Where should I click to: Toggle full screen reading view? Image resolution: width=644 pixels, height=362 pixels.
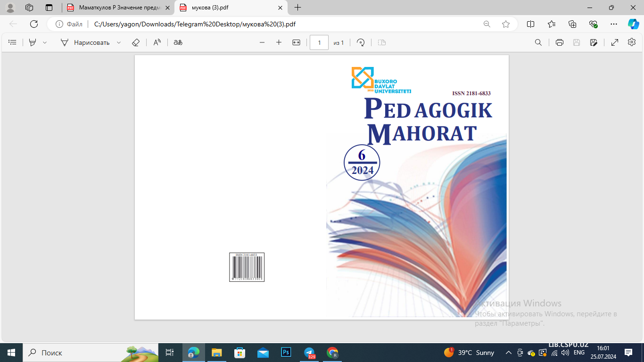point(614,42)
